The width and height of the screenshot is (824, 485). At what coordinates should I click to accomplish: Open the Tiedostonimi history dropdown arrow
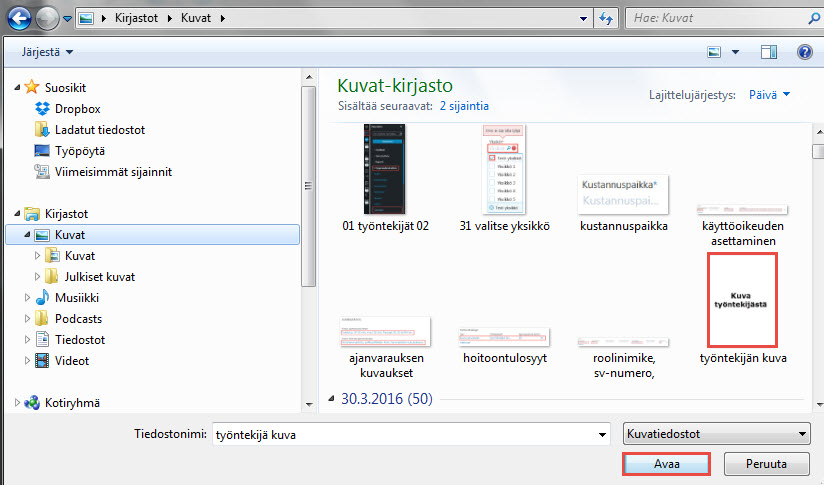602,435
